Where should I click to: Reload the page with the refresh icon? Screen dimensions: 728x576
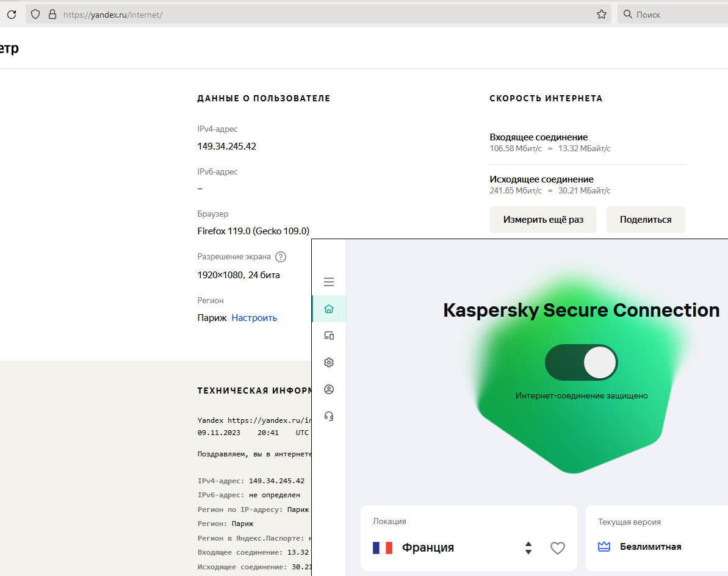[12, 15]
